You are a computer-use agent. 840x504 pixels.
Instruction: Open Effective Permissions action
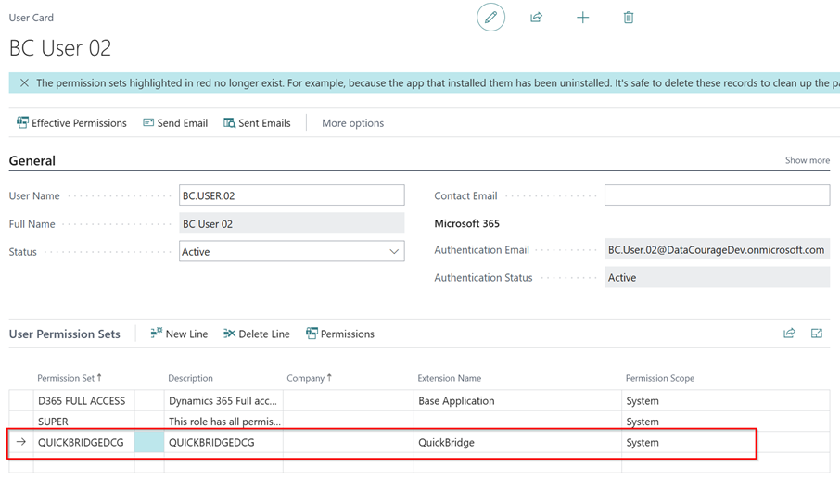pos(72,123)
